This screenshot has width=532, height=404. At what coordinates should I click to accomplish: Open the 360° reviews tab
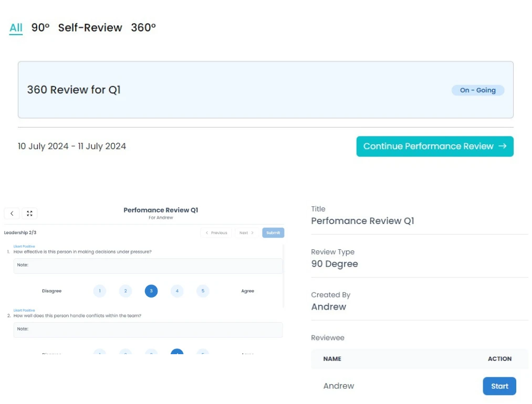click(x=143, y=28)
